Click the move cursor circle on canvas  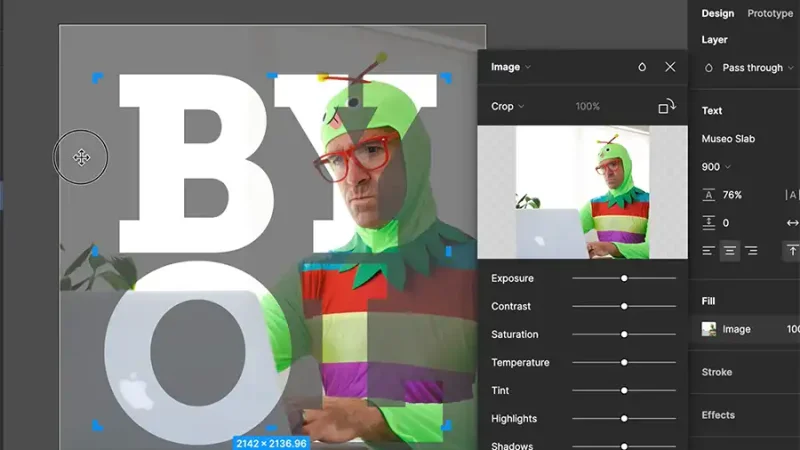click(81, 157)
